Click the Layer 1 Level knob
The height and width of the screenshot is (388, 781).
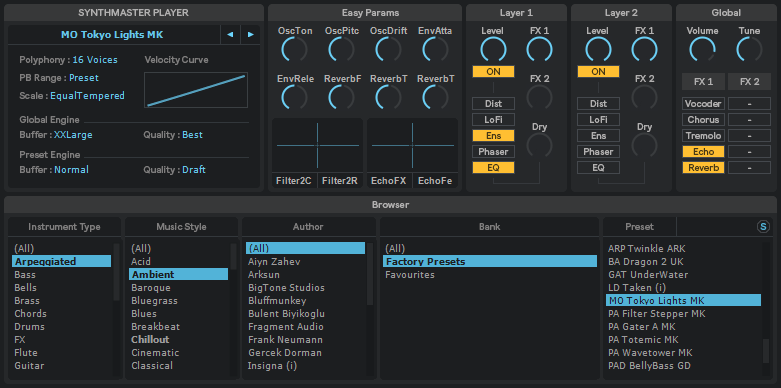click(x=493, y=50)
